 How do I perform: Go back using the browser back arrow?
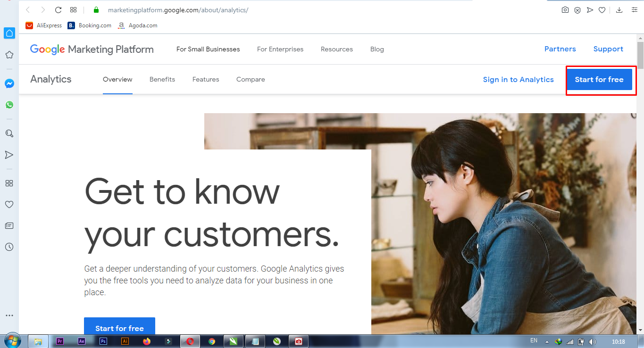(28, 10)
